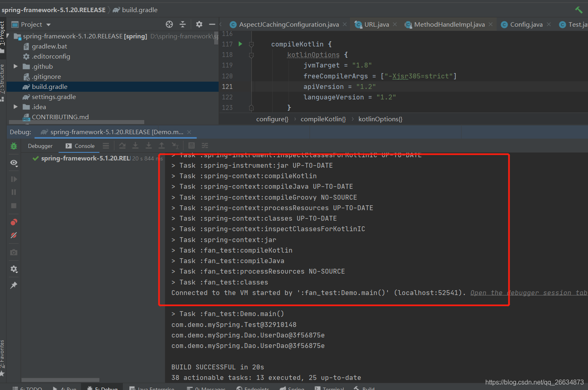Open AspectJCachingConfiguration.java tab
The image size is (588, 390).
pyautogui.click(x=289, y=25)
